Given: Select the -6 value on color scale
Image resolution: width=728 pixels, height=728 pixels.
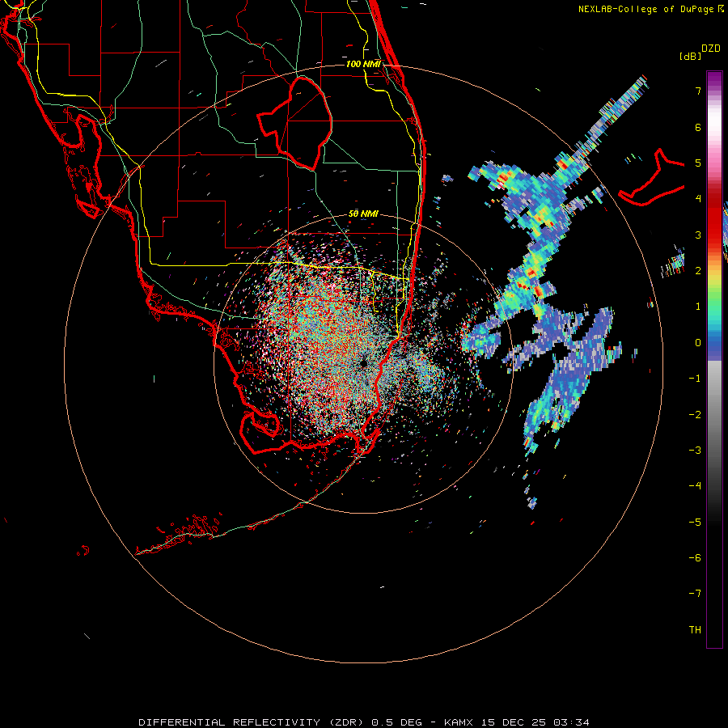Looking at the screenshot, I should 695,558.
